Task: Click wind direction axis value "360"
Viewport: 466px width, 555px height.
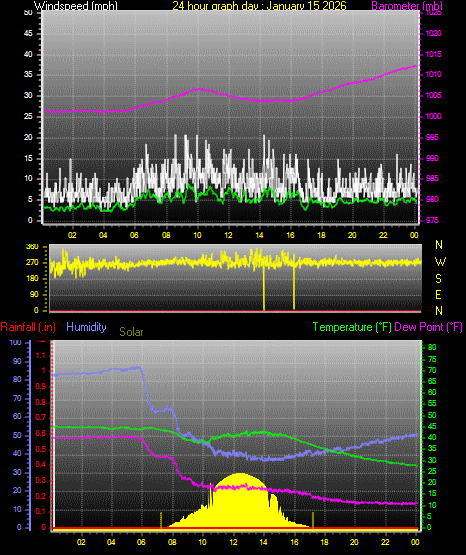Action: 32,247
